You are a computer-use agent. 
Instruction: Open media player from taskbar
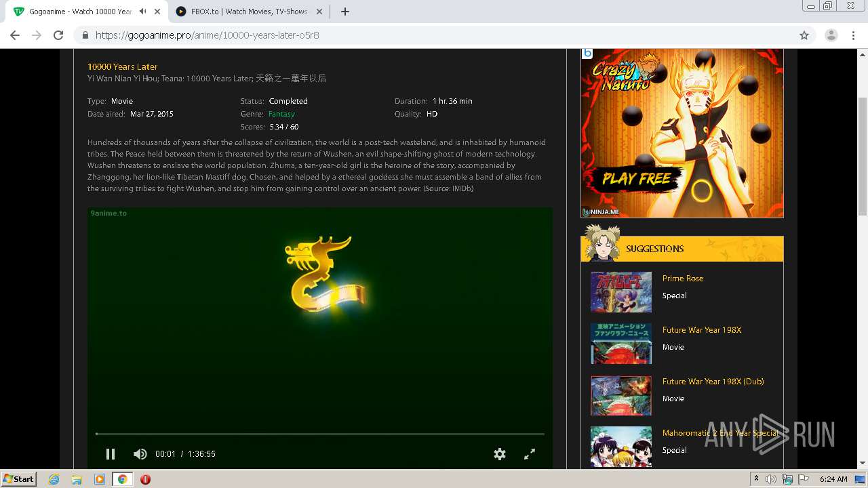point(100,479)
